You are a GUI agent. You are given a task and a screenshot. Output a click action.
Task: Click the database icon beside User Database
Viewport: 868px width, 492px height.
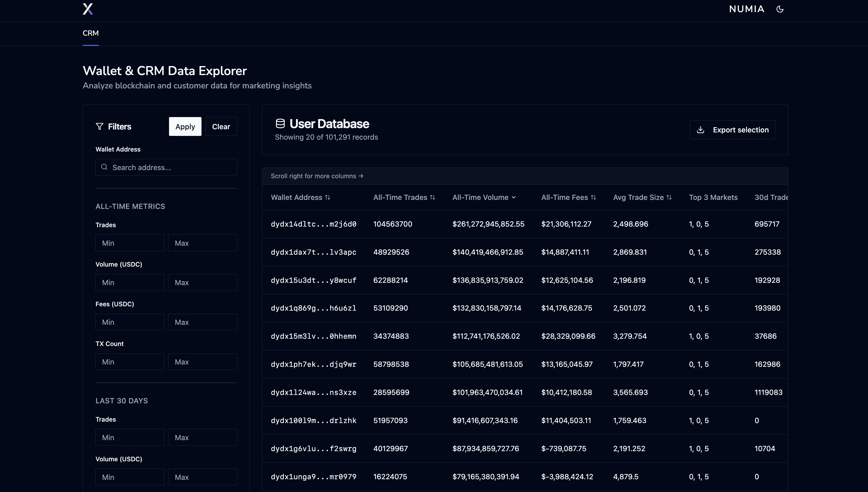280,123
